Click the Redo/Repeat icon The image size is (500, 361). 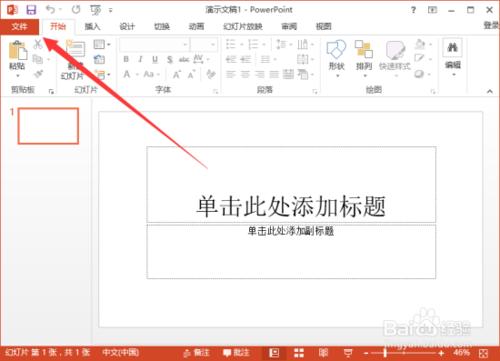coord(76,10)
